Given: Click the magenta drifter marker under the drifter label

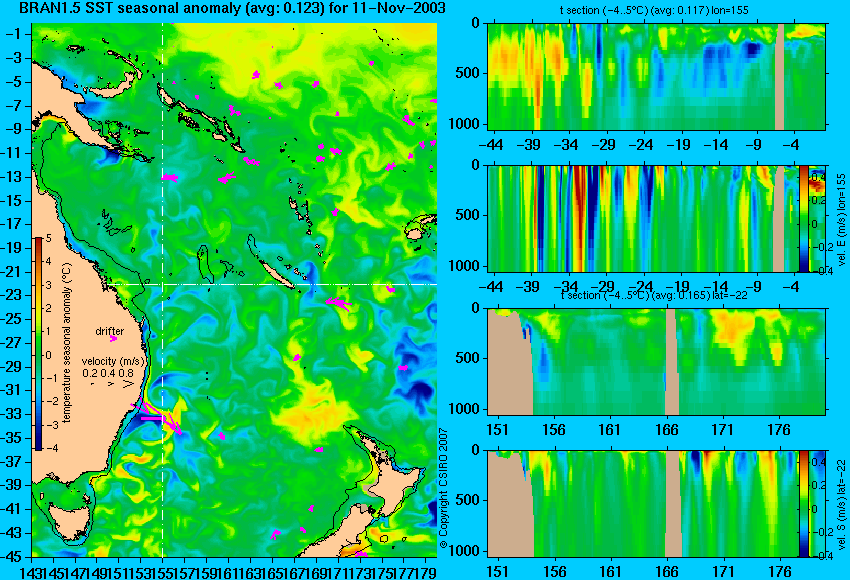Looking at the screenshot, I should pos(113,339).
